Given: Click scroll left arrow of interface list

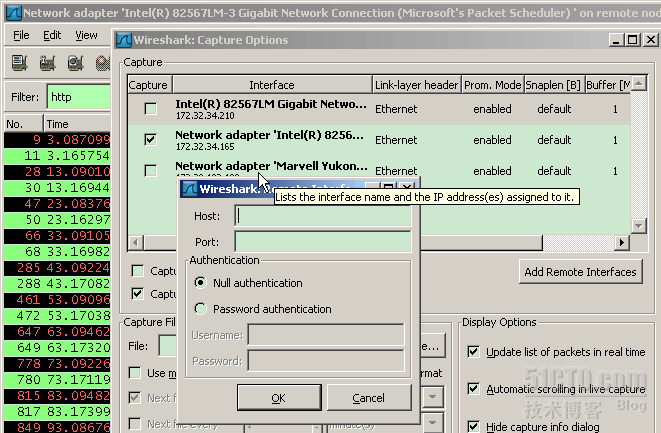Looking at the screenshot, I should click(x=135, y=243).
